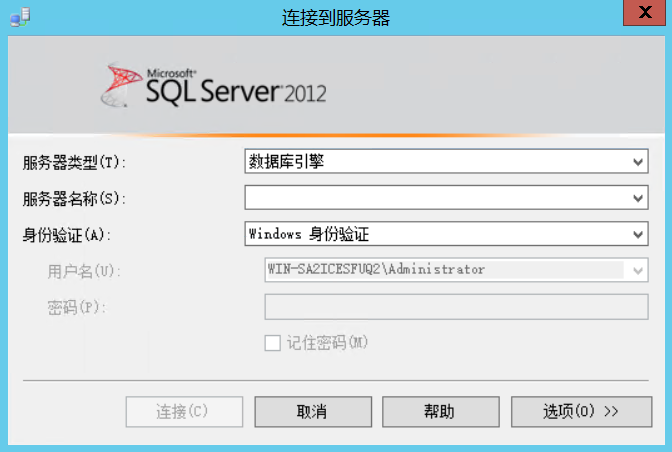Click the 取消 button

313,411
